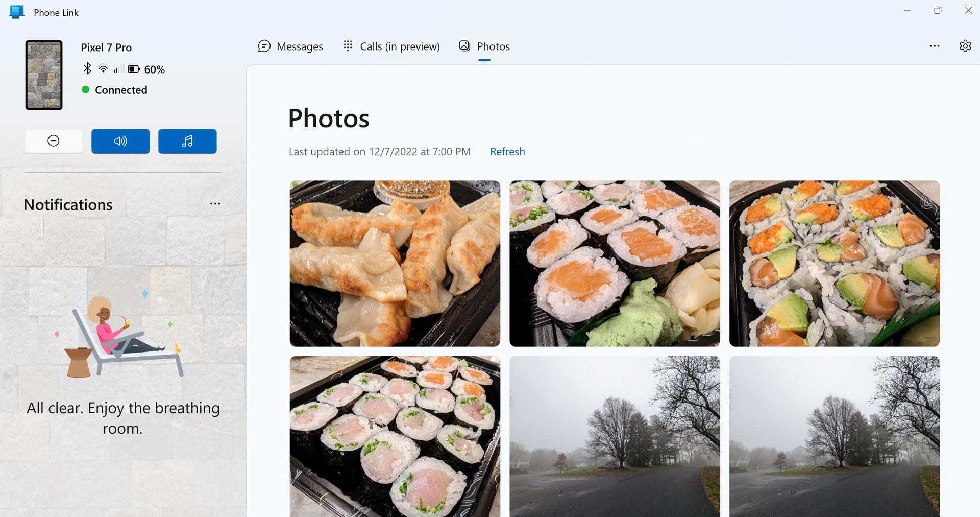Screen dimensions: 980x517
Task: Open the avocado salmon sushi photo
Action: coord(834,263)
